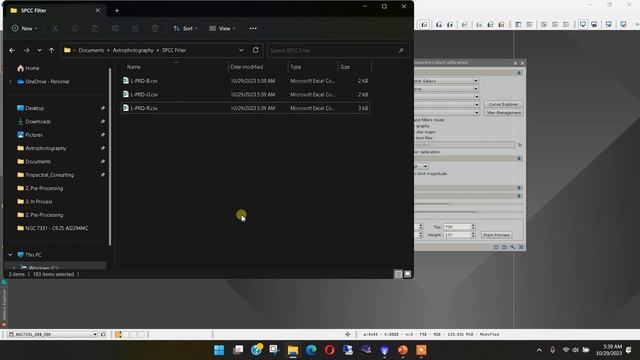
Task: Click the Share icon in Explorer toolbar
Action: coord(135,29)
